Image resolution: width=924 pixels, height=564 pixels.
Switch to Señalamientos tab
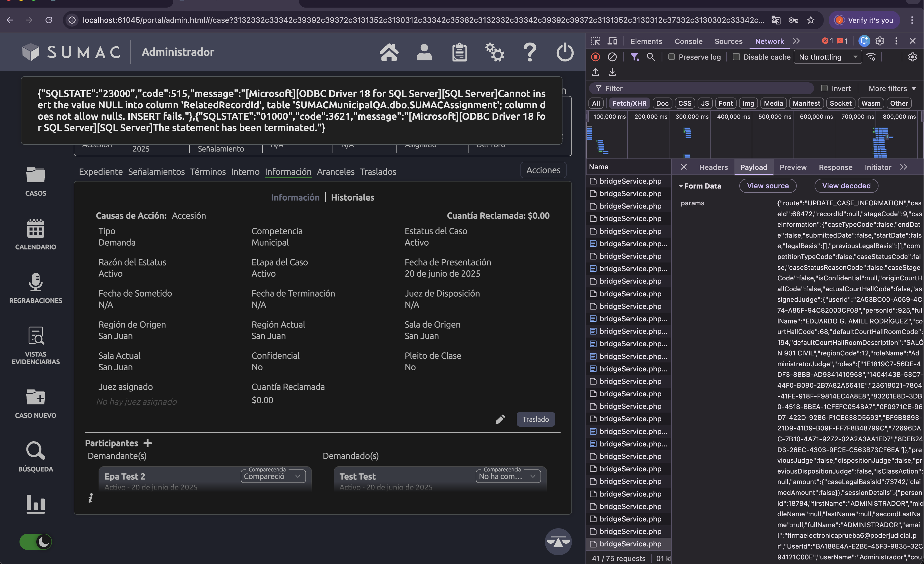pos(156,172)
